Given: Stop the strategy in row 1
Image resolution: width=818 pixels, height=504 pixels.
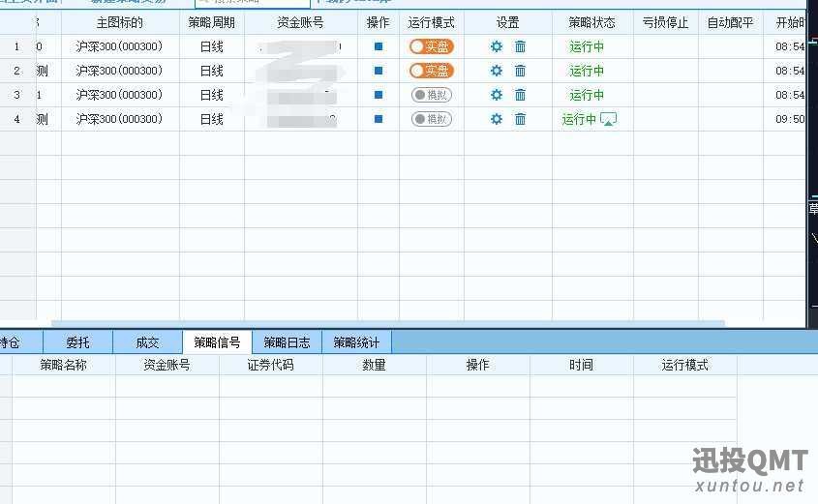Looking at the screenshot, I should (x=379, y=46).
